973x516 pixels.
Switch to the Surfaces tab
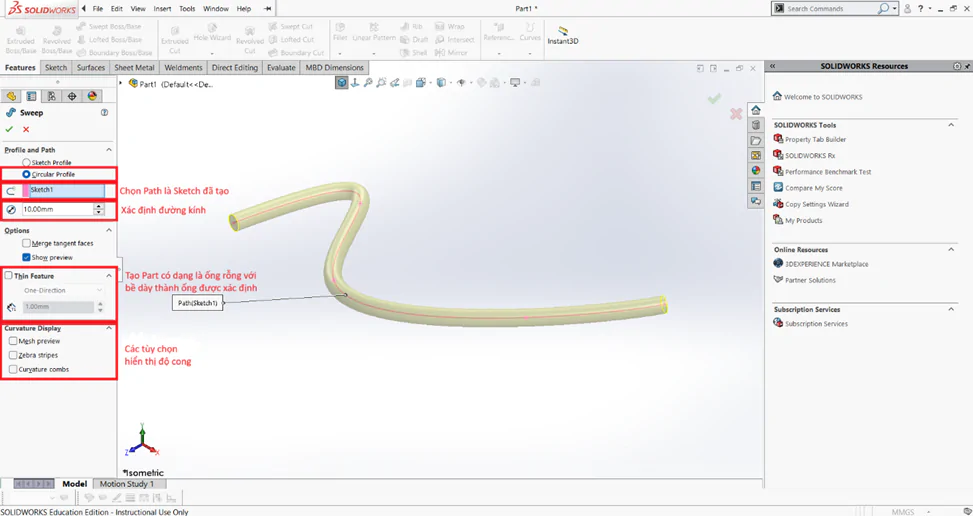91,68
